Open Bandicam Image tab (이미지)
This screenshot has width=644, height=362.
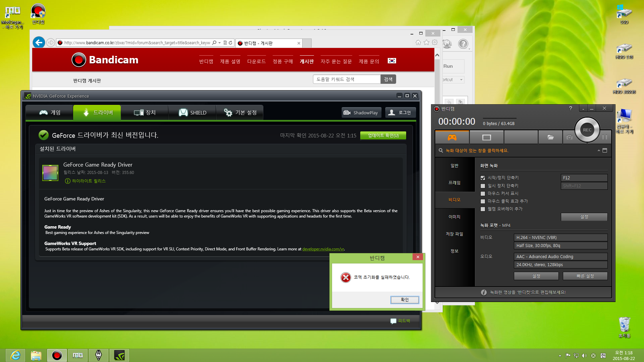[x=454, y=217]
